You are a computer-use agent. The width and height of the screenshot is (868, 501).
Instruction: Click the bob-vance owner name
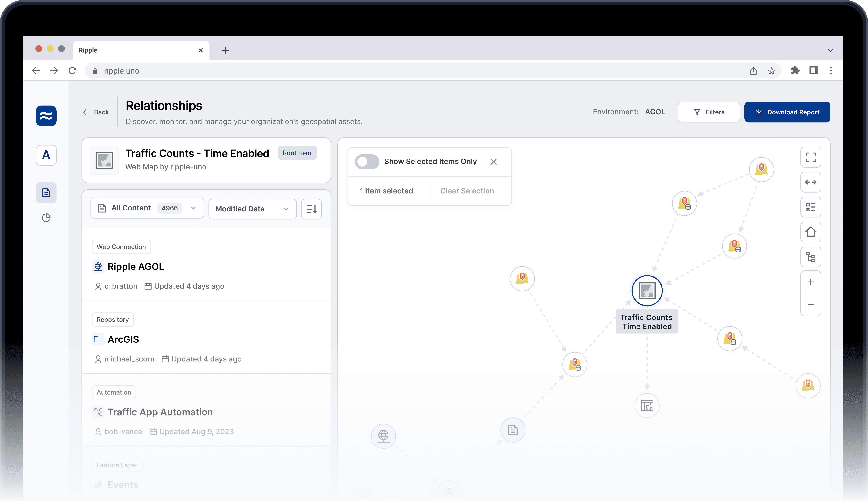(123, 432)
